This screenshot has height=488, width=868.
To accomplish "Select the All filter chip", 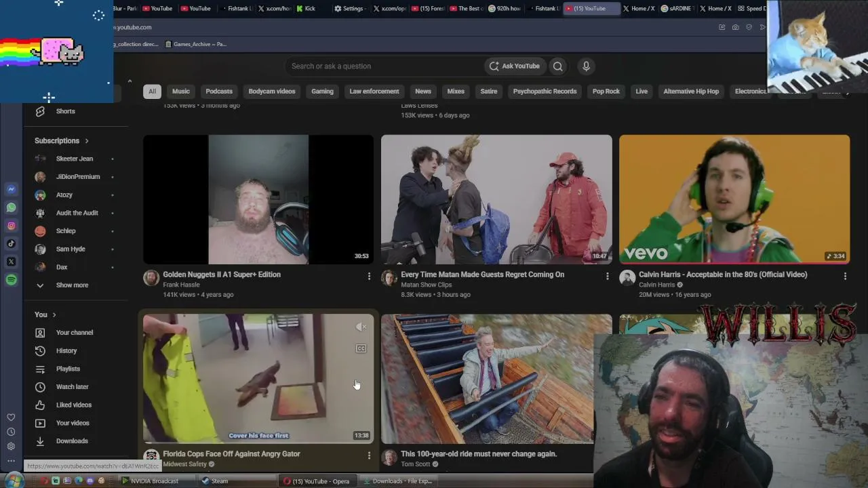I will pyautogui.click(x=152, y=91).
